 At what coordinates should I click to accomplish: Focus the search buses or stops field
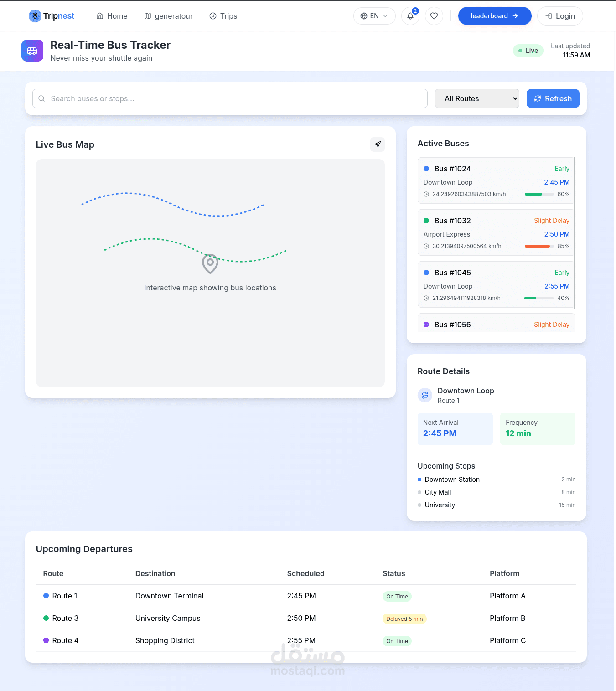coord(230,98)
